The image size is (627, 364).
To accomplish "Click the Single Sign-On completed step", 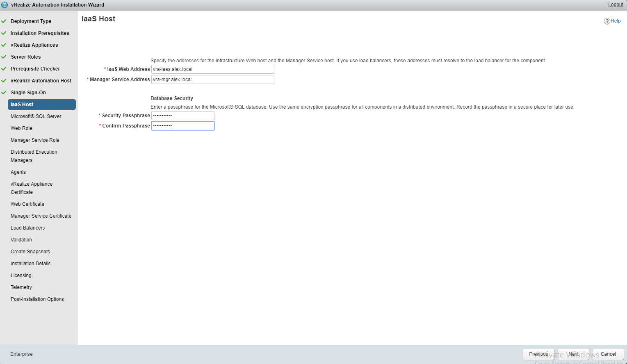I will point(28,93).
